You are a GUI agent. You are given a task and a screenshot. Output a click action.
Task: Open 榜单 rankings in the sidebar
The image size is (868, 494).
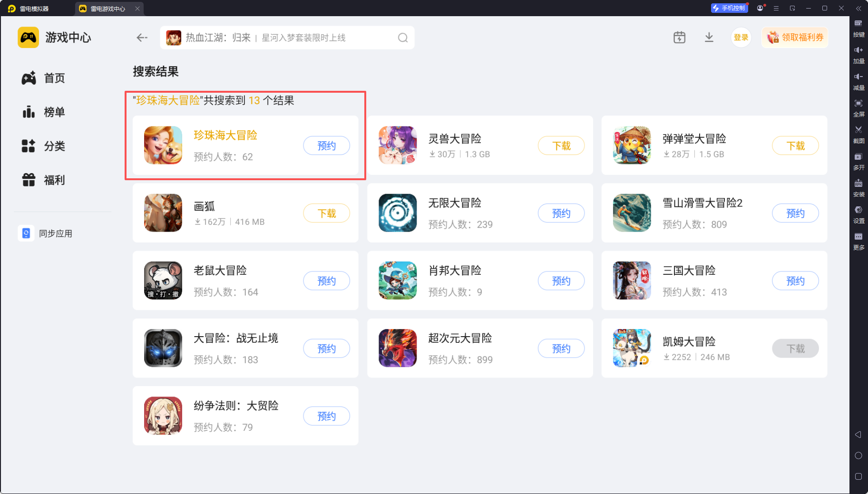43,112
